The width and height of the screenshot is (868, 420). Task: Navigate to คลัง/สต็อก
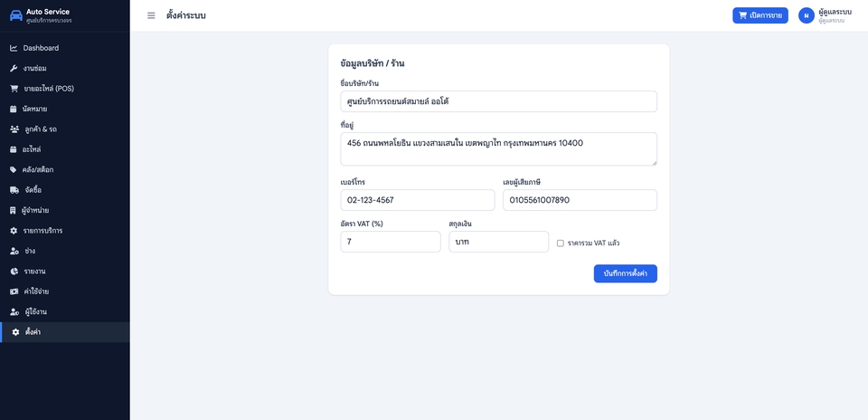coord(65,169)
